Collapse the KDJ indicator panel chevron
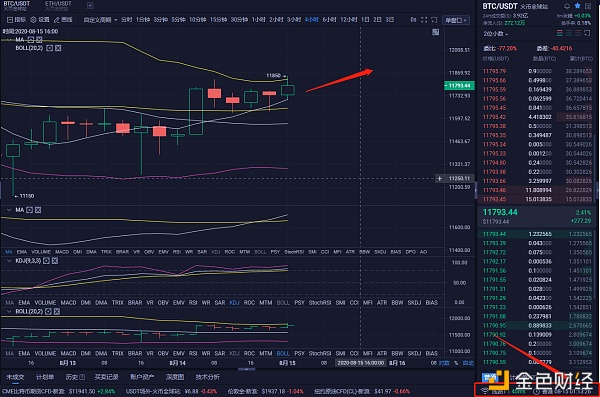The image size is (600, 397). pyautogui.click(x=9, y=261)
